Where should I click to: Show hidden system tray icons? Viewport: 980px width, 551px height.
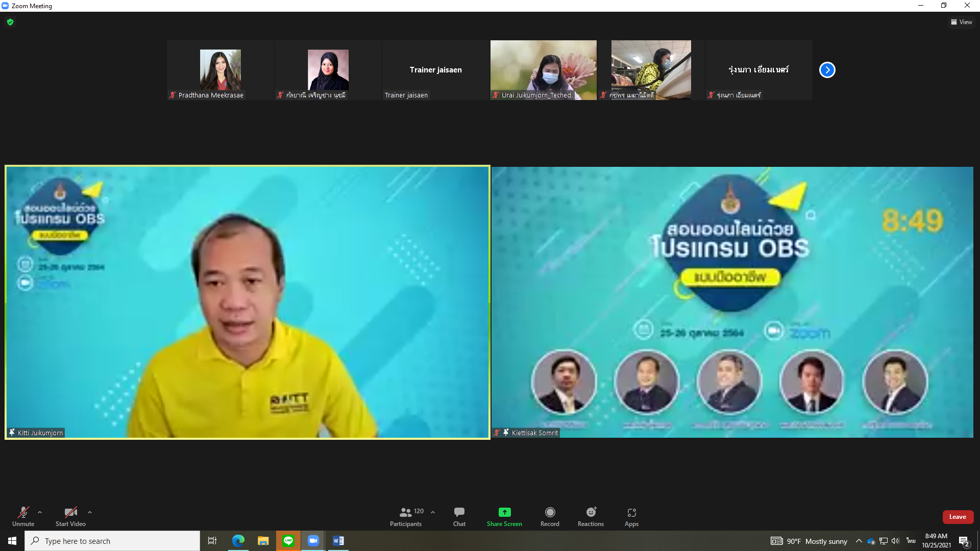pos(859,541)
